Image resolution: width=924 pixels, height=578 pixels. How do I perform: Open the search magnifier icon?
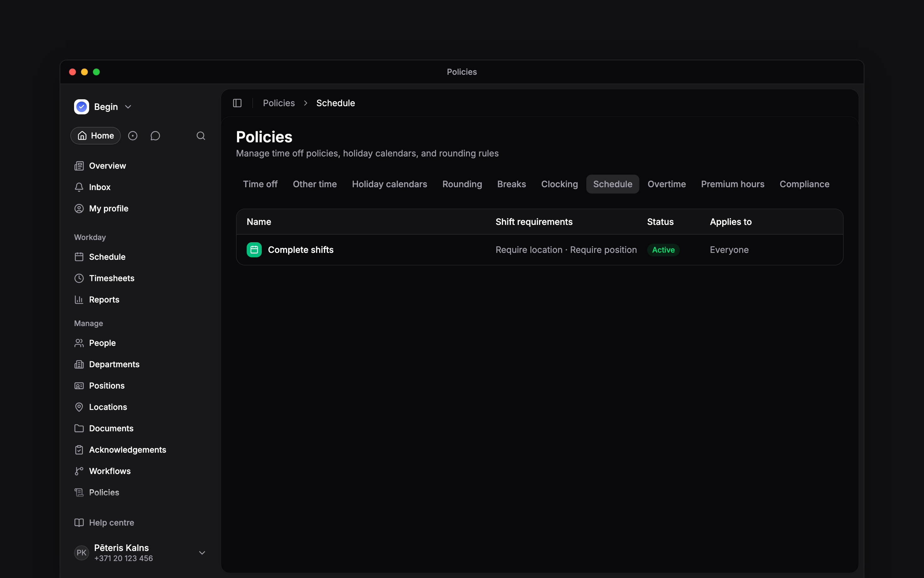[x=201, y=136]
